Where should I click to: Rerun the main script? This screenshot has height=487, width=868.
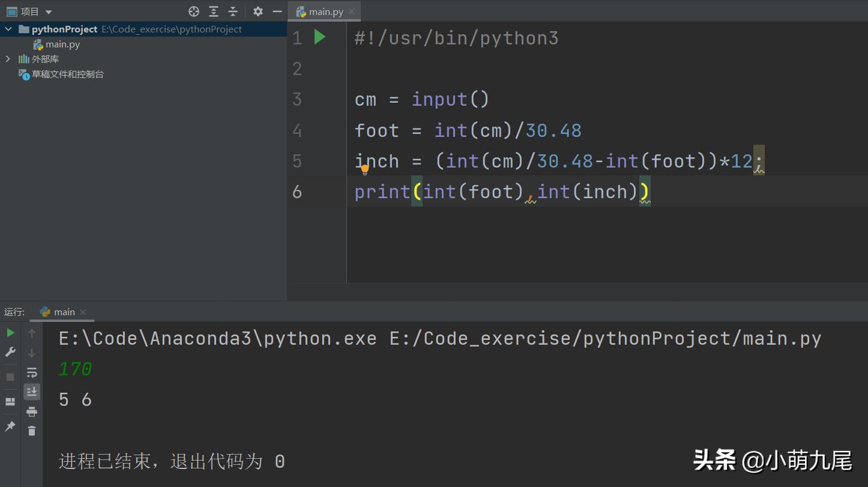coord(10,332)
